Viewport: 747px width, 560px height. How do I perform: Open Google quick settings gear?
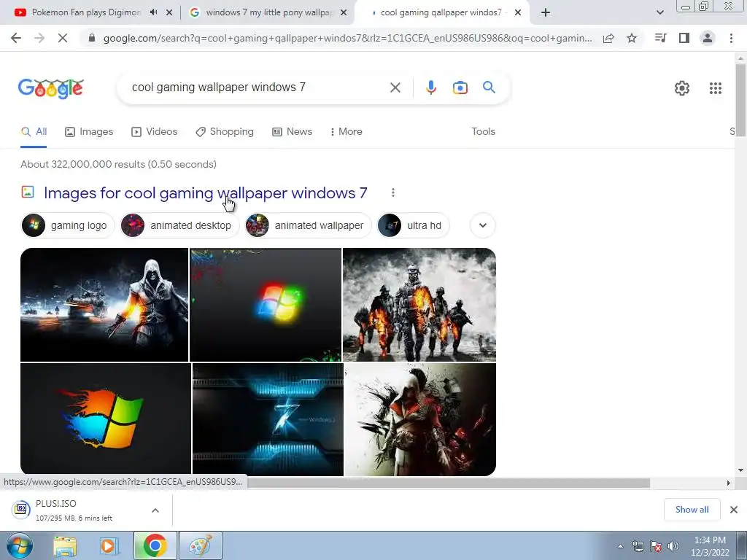click(x=682, y=88)
